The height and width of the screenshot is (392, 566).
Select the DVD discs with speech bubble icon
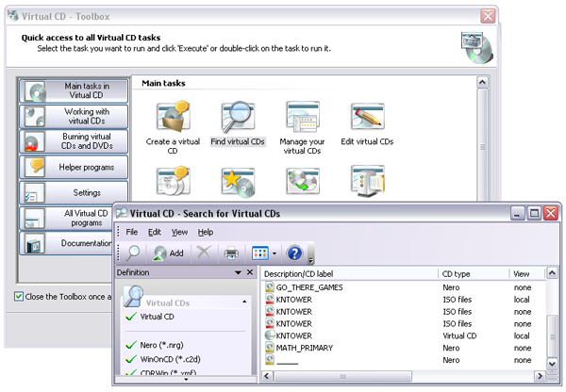[x=174, y=181]
